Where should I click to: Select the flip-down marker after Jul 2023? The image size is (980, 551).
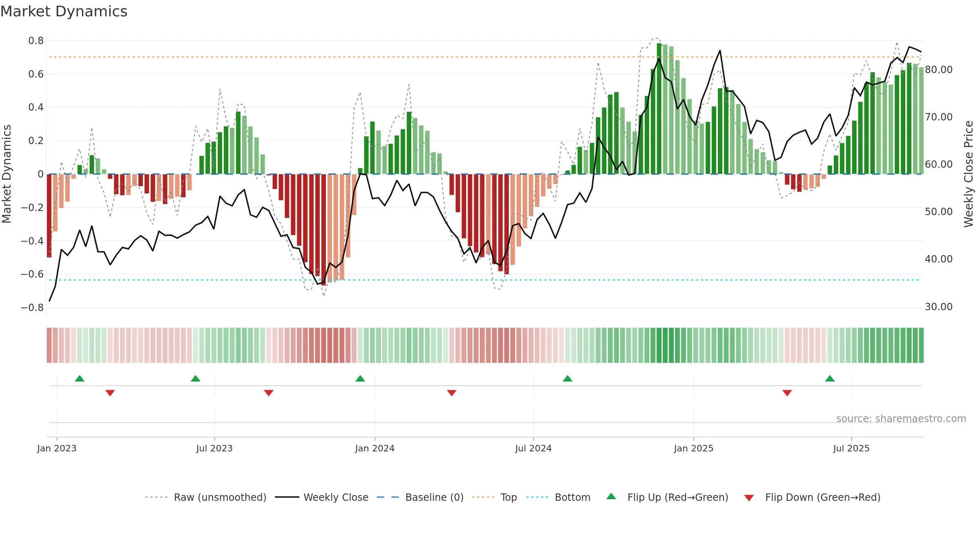[269, 393]
